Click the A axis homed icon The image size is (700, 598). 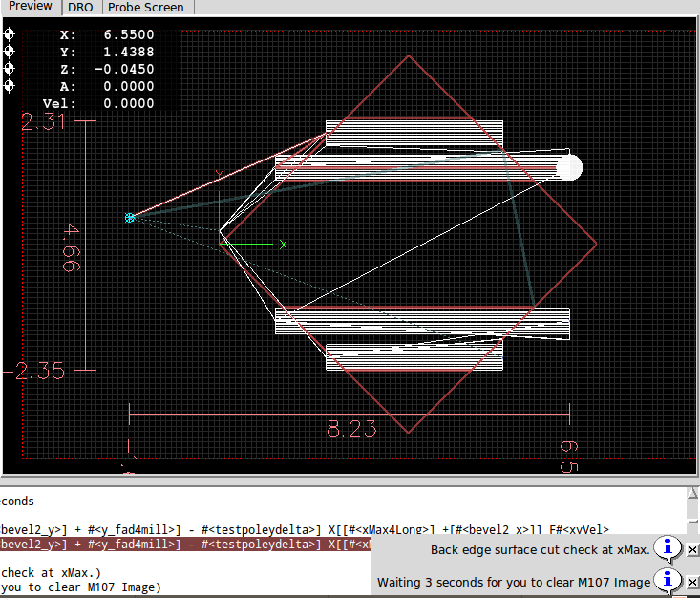pos(10,86)
